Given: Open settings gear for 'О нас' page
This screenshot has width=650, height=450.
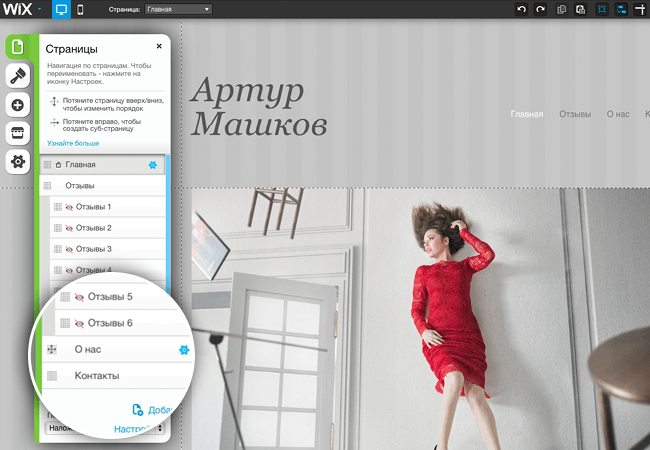Looking at the screenshot, I should point(184,350).
